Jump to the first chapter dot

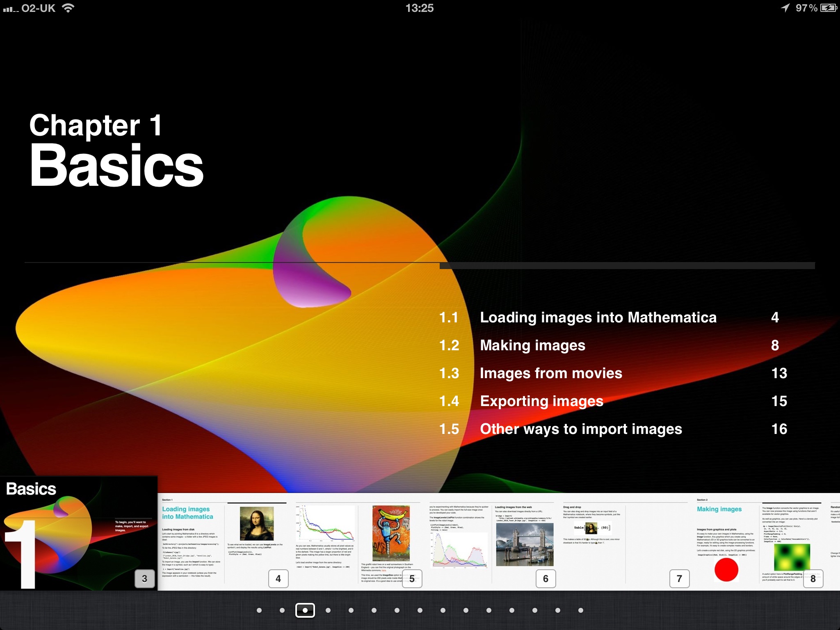point(259,610)
